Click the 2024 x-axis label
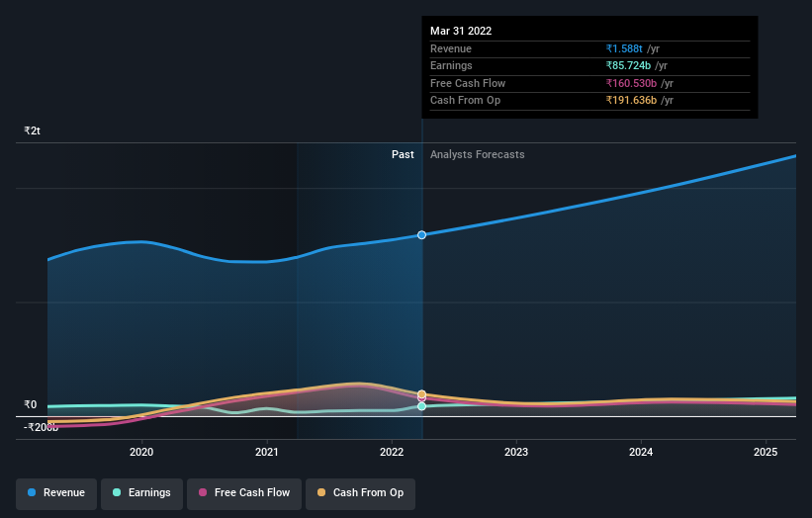812x518 pixels. [641, 453]
